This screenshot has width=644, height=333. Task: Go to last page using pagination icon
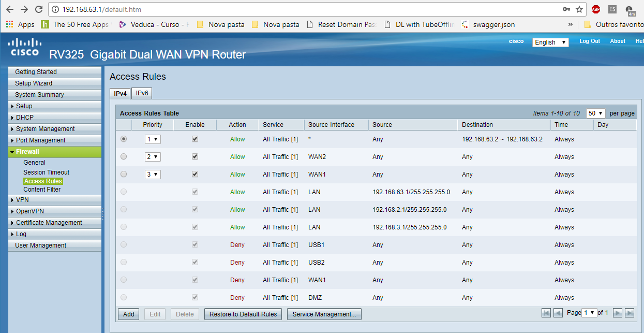click(x=629, y=313)
